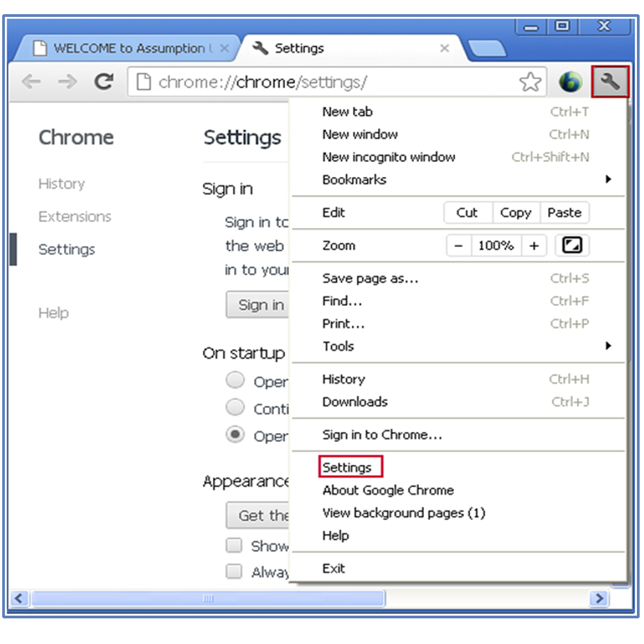
Task: Reload the page with refresh icon
Action: pyautogui.click(x=104, y=82)
